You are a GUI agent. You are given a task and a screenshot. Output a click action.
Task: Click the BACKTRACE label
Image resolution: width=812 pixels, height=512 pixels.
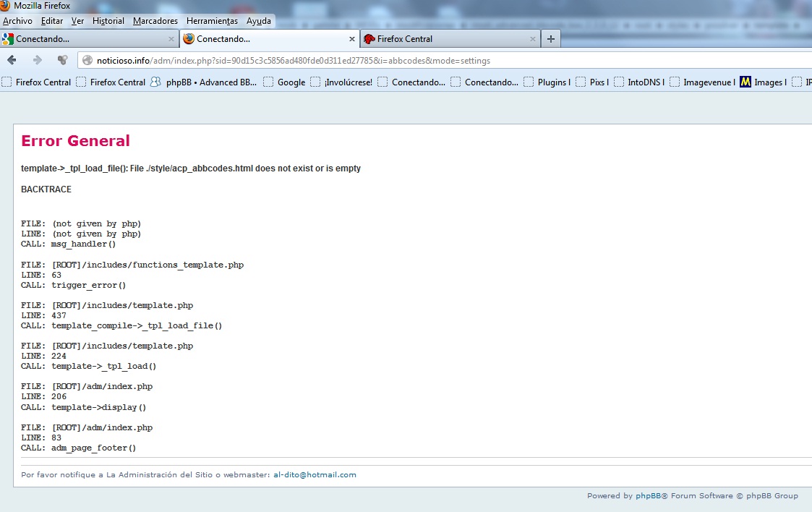pos(46,189)
